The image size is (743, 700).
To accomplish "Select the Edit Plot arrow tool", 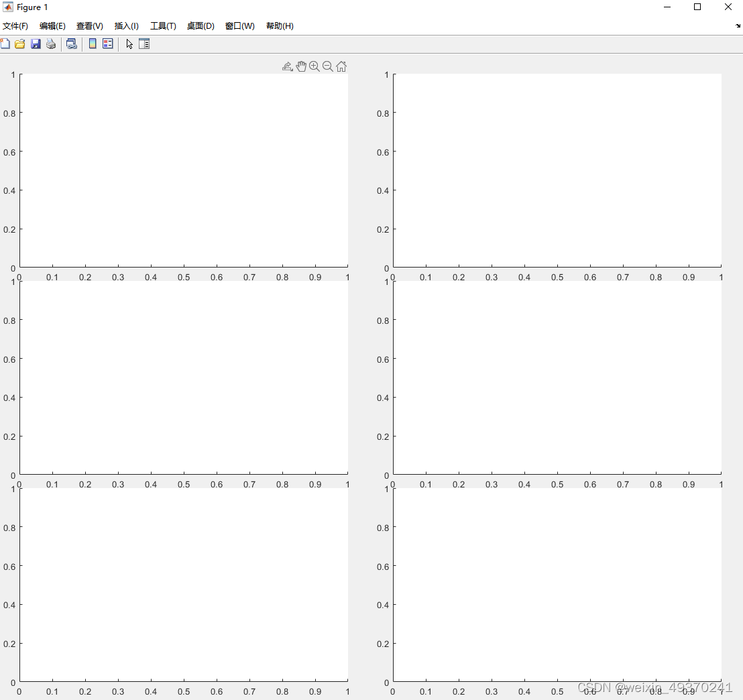I will tap(128, 44).
